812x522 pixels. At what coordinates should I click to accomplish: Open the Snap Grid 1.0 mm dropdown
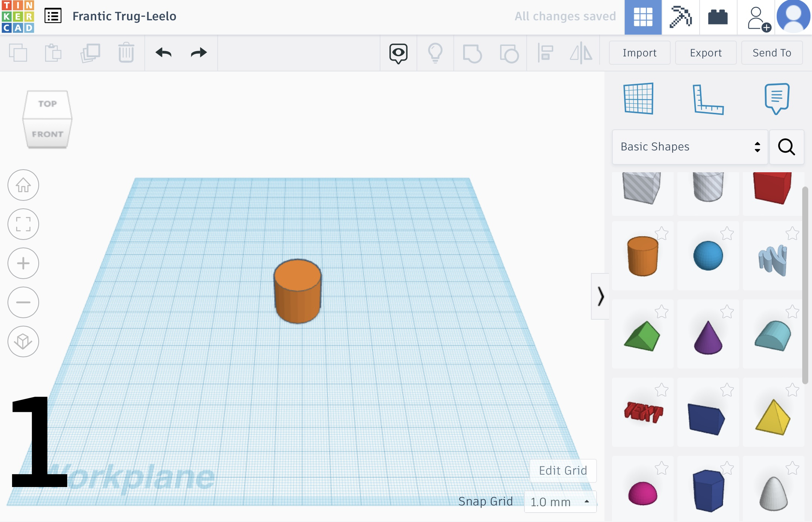pos(560,502)
